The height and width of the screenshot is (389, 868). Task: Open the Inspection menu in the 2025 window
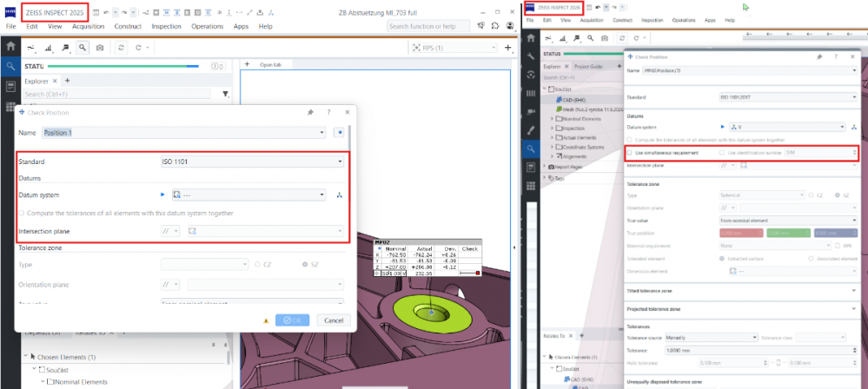[166, 26]
